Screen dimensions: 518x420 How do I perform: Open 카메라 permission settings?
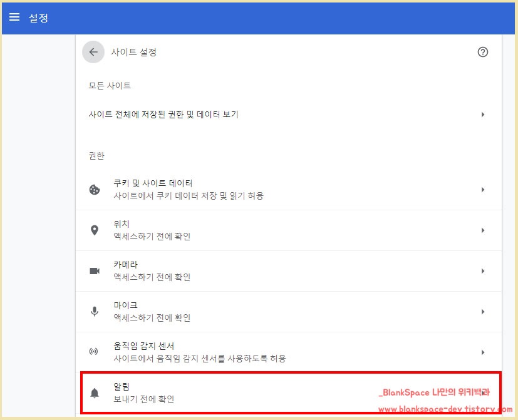(288, 271)
